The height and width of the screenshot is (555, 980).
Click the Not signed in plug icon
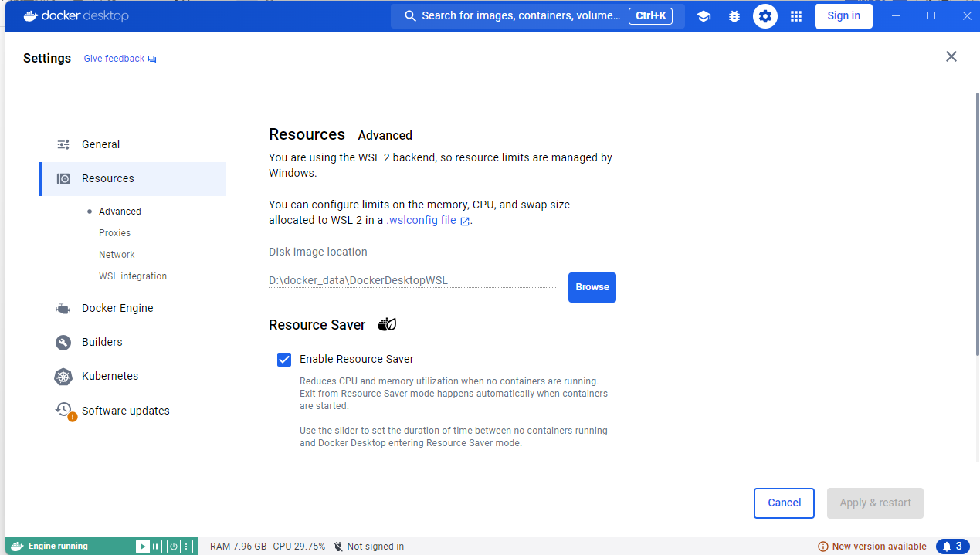(x=338, y=547)
